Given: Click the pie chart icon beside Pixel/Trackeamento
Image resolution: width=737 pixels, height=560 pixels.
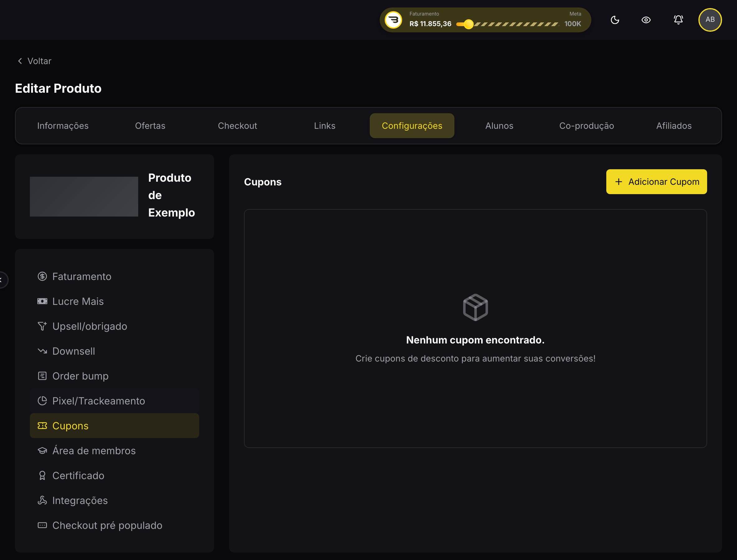Looking at the screenshot, I should pyautogui.click(x=42, y=401).
